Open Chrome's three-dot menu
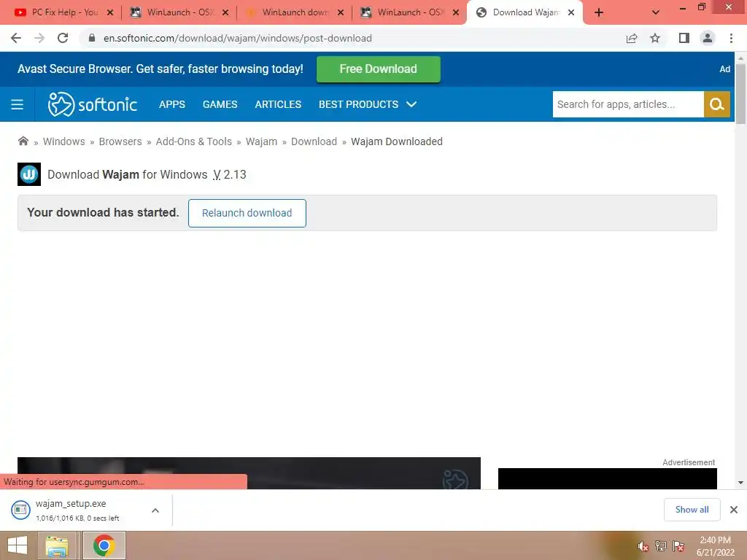This screenshot has height=560, width=747. tap(731, 38)
